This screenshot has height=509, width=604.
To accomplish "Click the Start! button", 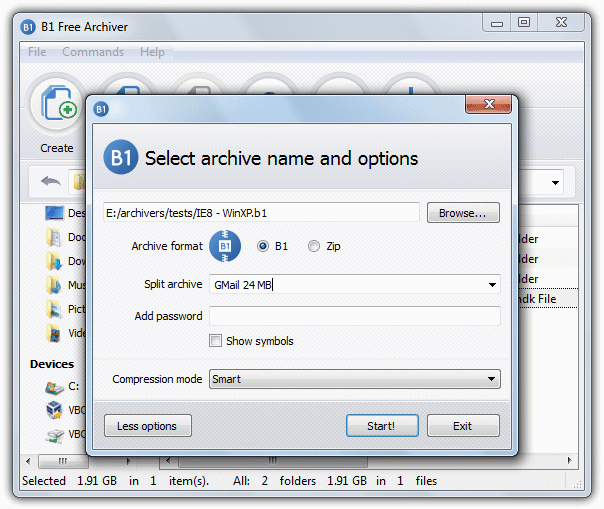I will tap(382, 426).
